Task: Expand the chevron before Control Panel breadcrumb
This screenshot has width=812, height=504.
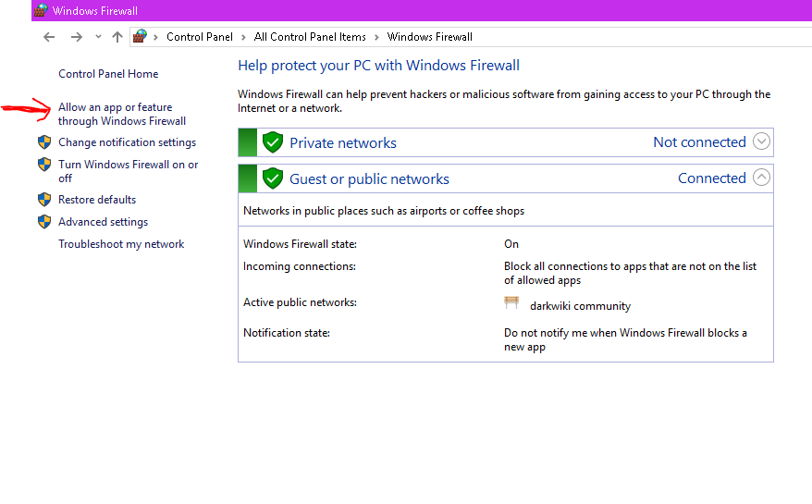Action: (155, 37)
